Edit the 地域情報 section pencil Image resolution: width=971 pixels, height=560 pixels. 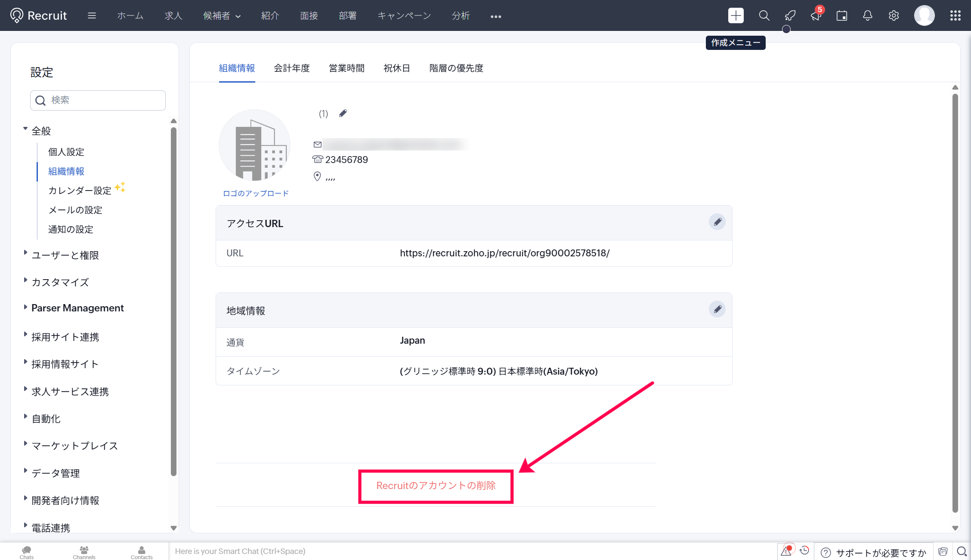pyautogui.click(x=717, y=309)
